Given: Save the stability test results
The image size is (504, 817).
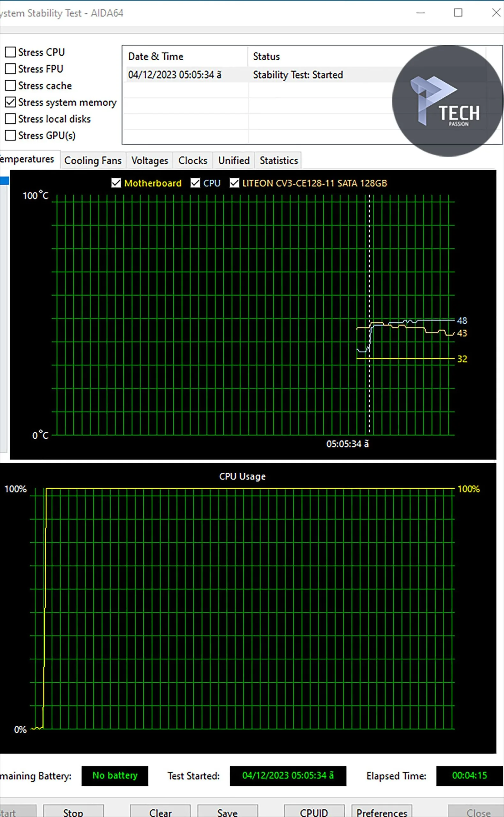Looking at the screenshot, I should 228,811.
